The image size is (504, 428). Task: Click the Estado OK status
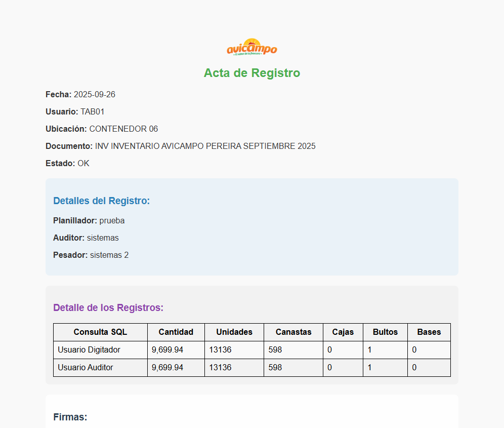(83, 163)
